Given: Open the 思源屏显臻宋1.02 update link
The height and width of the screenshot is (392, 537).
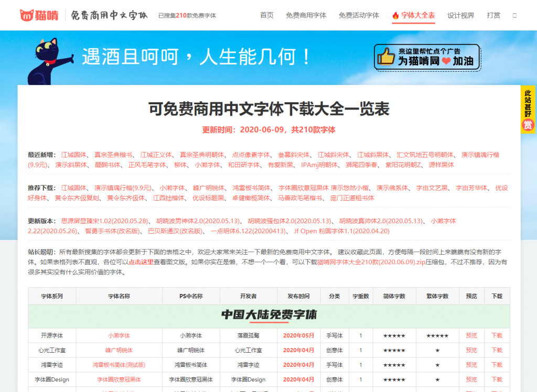Looking at the screenshot, I should [x=105, y=221].
